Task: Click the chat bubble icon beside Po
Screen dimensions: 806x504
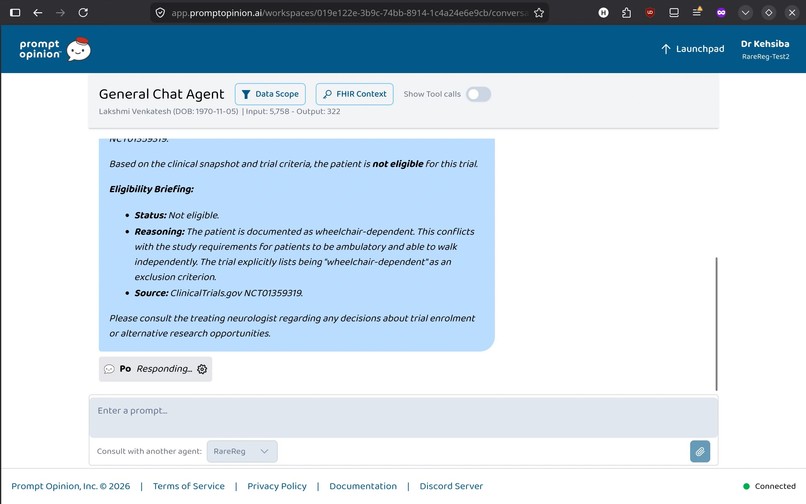Action: pos(109,369)
